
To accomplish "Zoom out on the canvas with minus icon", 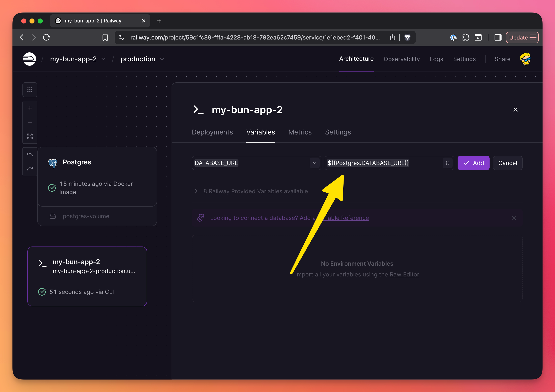I will pos(30,122).
